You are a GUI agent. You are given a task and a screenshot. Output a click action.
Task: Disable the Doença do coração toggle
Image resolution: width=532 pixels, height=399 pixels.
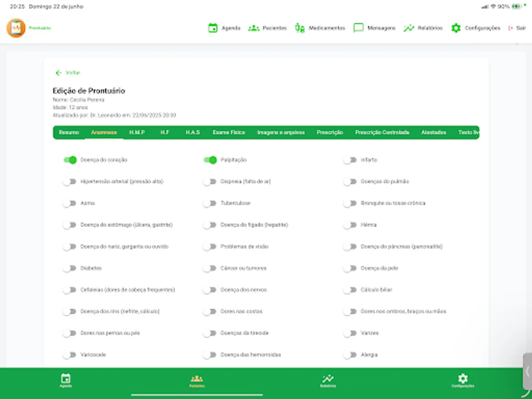click(x=70, y=160)
